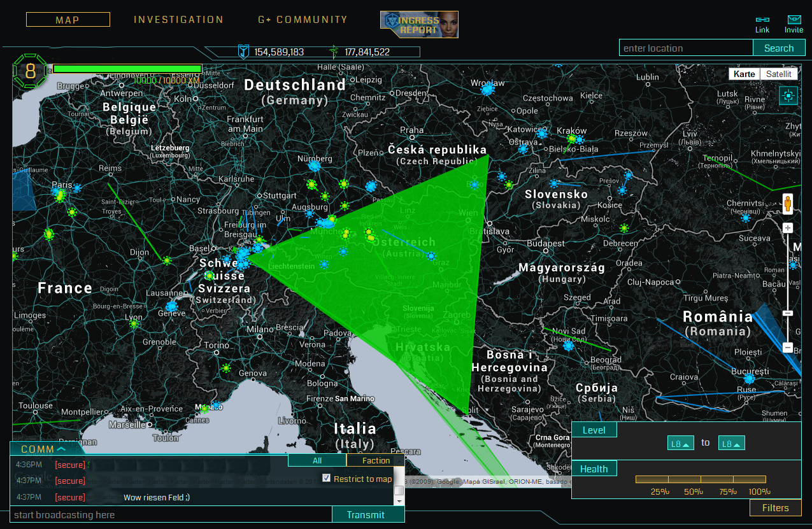Toggle the Restrict to map checkbox
This screenshot has width=812, height=529.
327,478
